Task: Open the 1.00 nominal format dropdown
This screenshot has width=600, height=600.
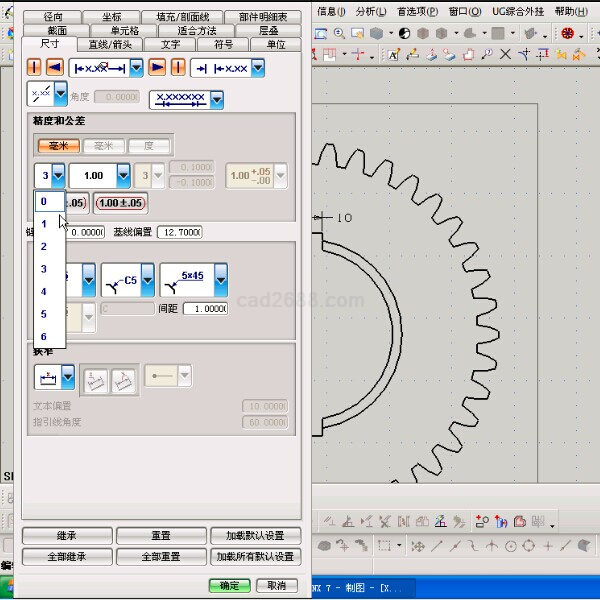Action: 123,176
